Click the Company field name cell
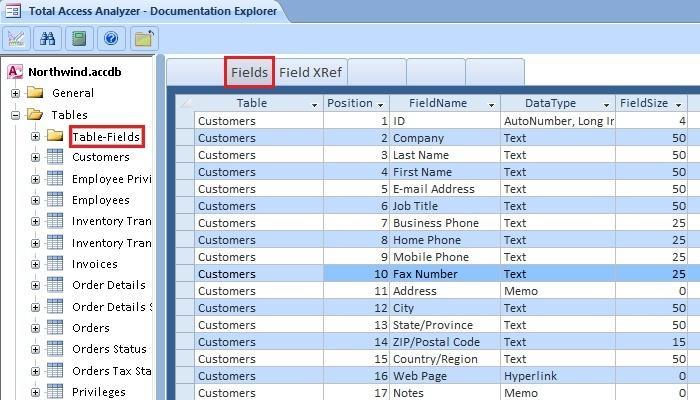The image size is (700, 400). click(x=445, y=138)
